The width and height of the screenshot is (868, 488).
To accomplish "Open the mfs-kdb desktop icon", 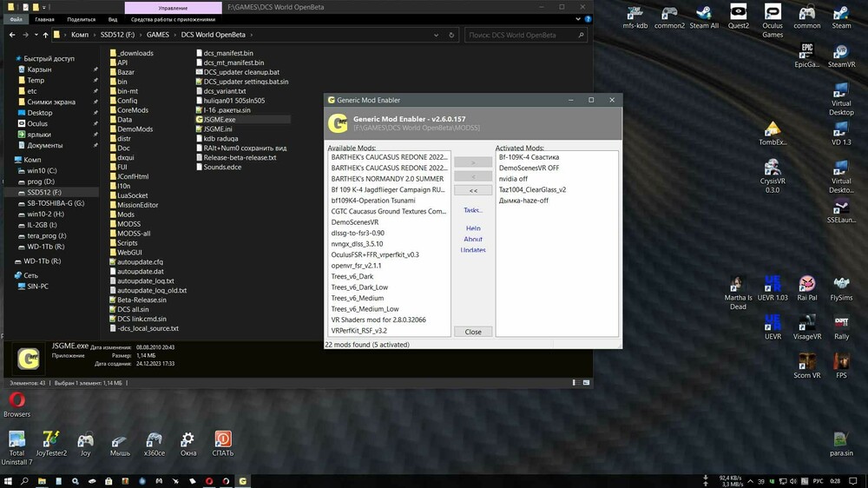I will pyautogui.click(x=635, y=16).
